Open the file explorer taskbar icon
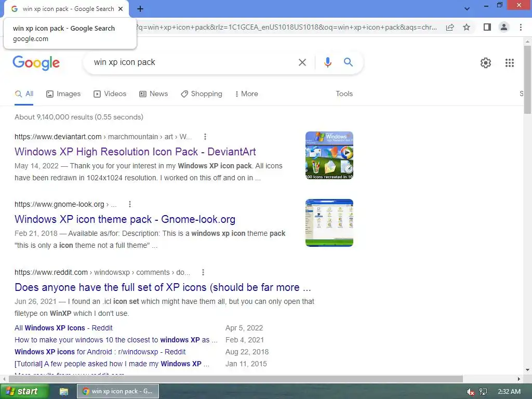The width and height of the screenshot is (532, 399). click(64, 392)
